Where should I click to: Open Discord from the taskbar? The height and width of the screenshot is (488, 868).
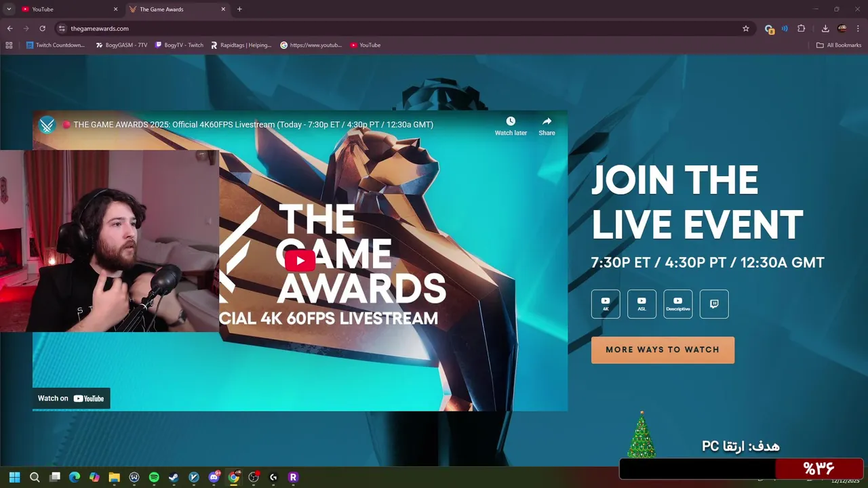pyautogui.click(x=214, y=477)
